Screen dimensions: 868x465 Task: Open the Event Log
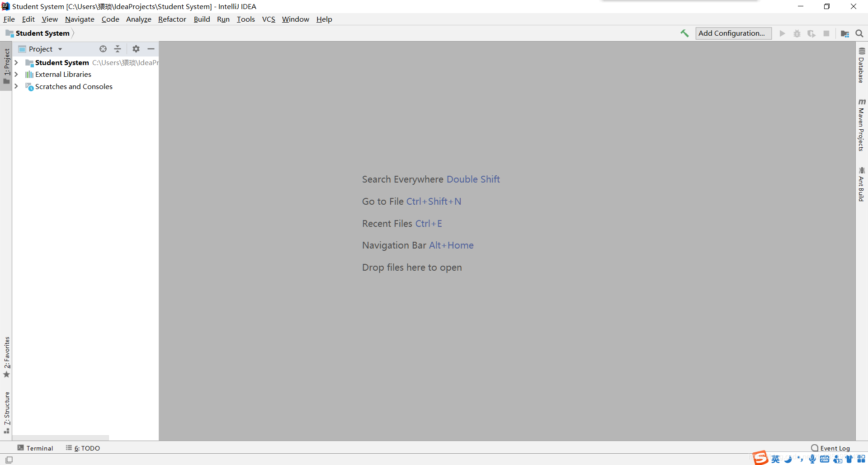coord(830,448)
